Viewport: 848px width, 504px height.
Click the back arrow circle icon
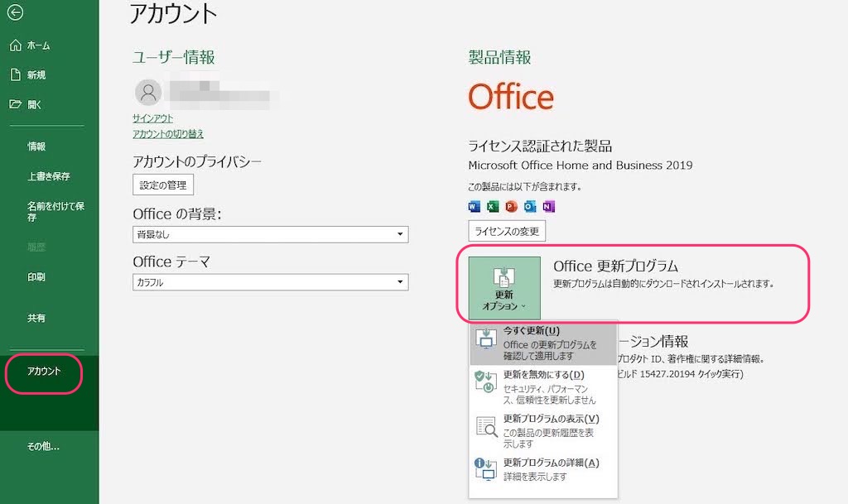15,12
